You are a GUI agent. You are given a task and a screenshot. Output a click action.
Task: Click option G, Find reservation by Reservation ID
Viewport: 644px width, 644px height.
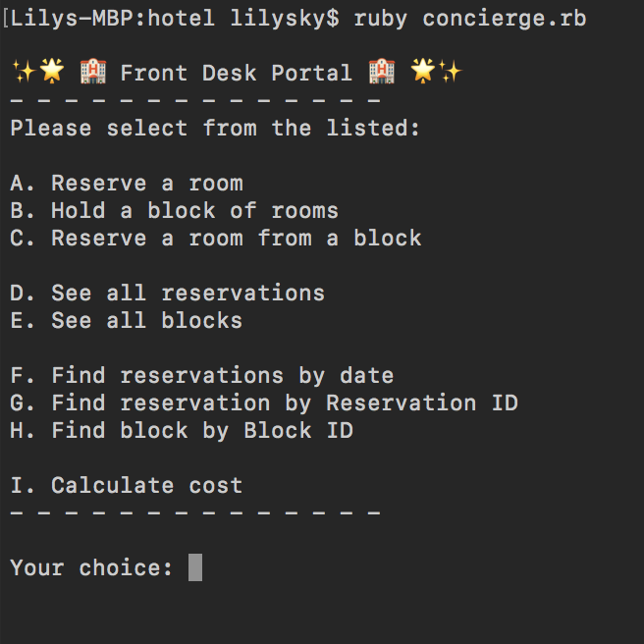[263, 403]
